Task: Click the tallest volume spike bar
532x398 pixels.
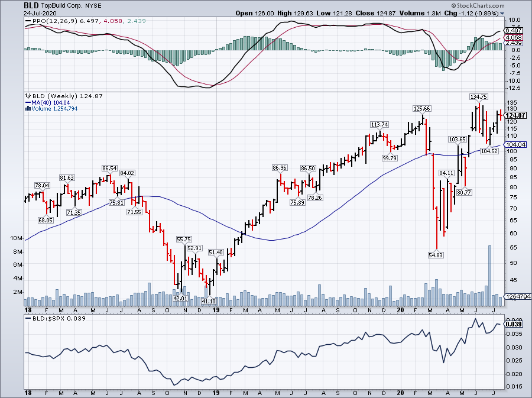Action: (x=489, y=276)
